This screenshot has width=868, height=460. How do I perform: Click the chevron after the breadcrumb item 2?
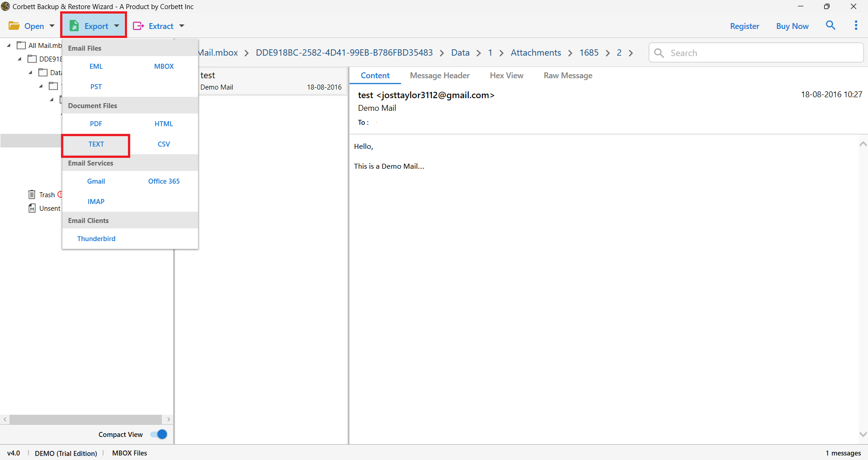point(631,53)
